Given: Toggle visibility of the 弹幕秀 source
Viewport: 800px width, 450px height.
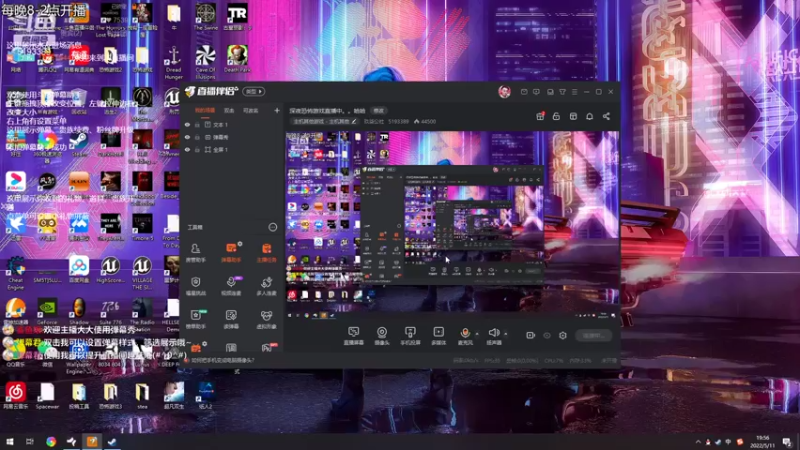Looking at the screenshot, I should (x=187, y=137).
